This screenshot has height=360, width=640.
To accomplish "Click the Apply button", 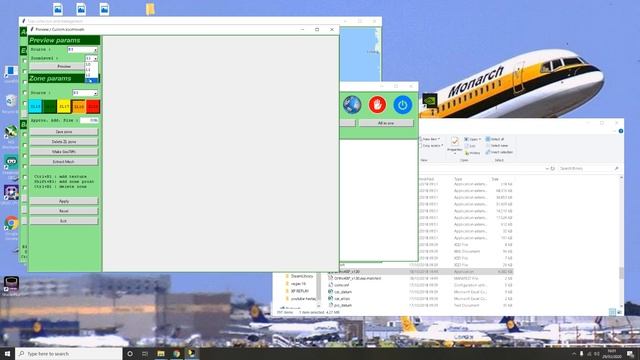I will click(64, 201).
